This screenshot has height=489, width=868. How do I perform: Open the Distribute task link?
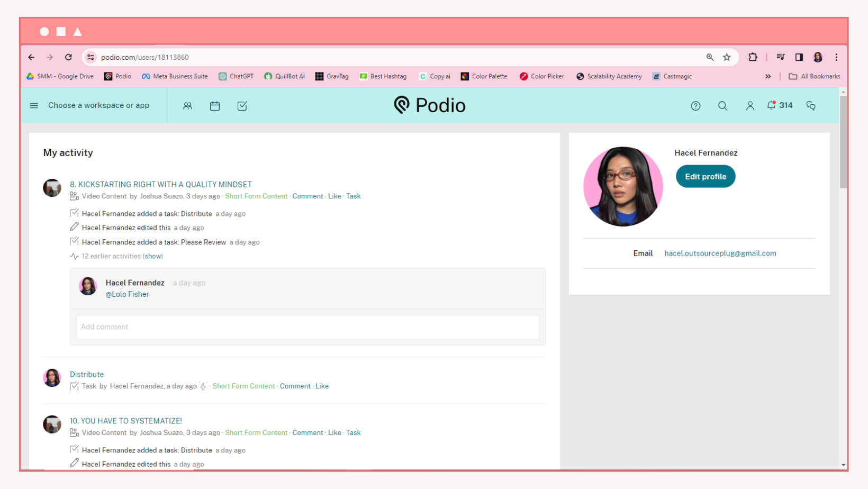87,374
